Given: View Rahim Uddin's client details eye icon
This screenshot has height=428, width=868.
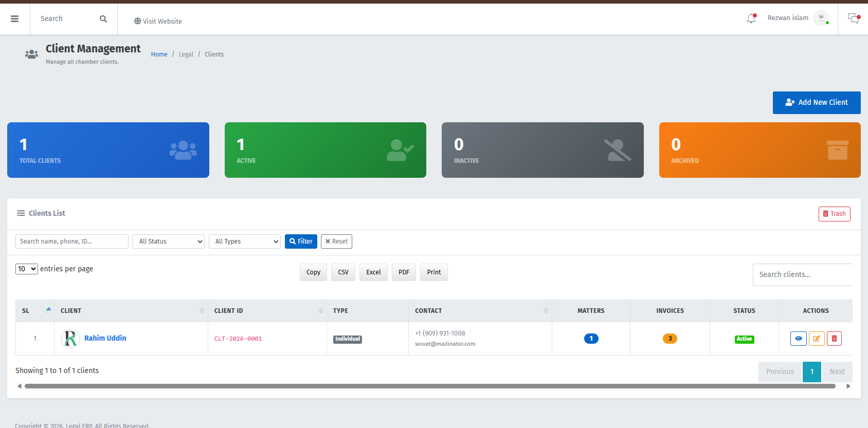Looking at the screenshot, I should pyautogui.click(x=799, y=339).
